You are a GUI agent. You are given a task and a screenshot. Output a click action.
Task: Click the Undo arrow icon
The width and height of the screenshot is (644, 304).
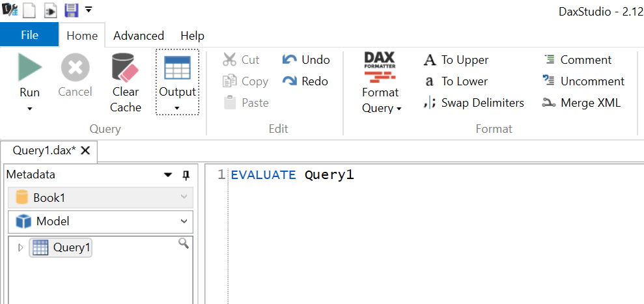[x=290, y=60]
